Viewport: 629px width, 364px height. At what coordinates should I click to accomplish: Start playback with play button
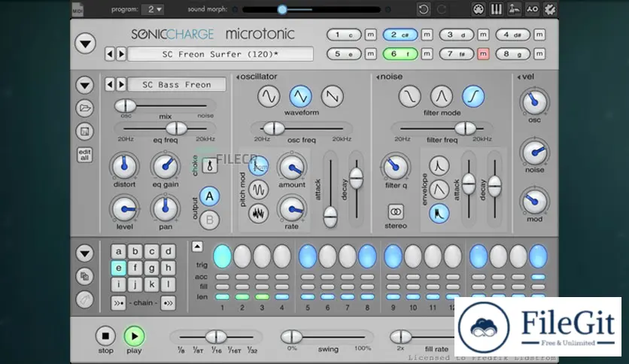coord(134,336)
